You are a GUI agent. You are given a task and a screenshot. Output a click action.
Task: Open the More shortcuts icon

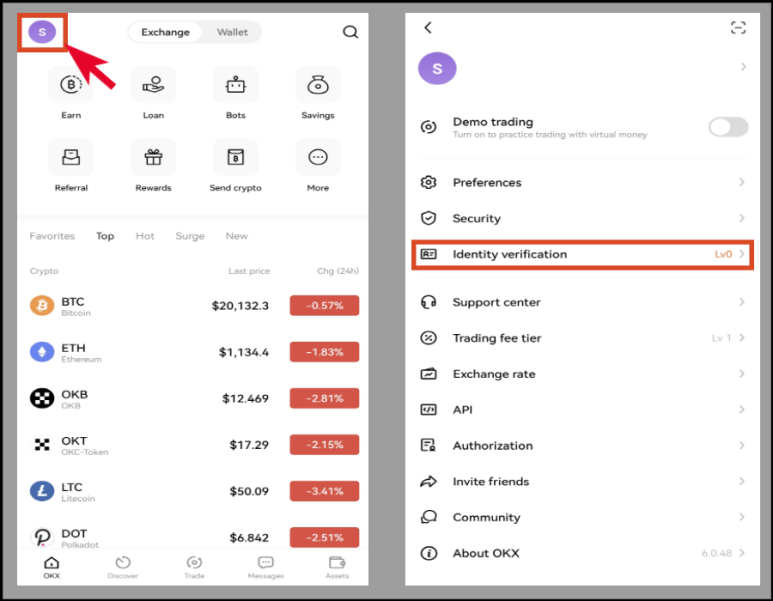point(318,157)
